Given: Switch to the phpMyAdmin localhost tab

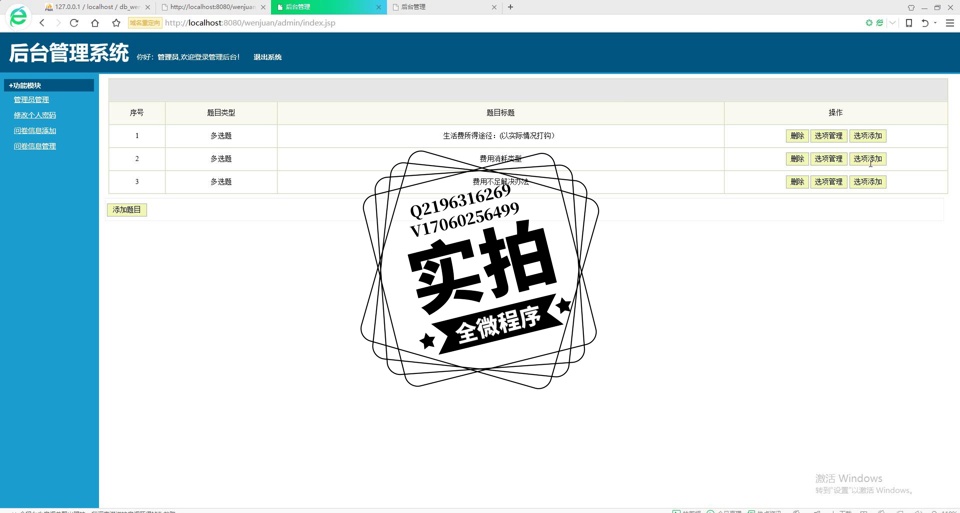Looking at the screenshot, I should point(97,7).
